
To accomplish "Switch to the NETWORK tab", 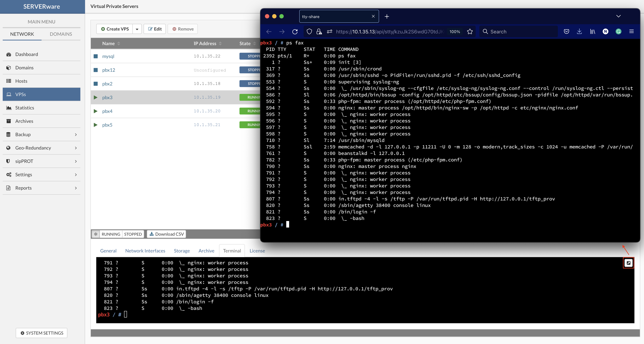I will coord(22,34).
